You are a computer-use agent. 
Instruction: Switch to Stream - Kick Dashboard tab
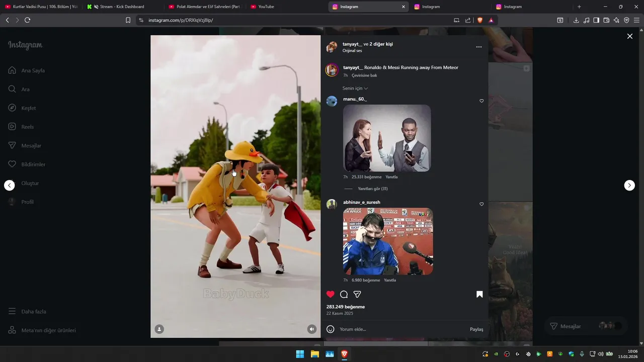[122, 7]
